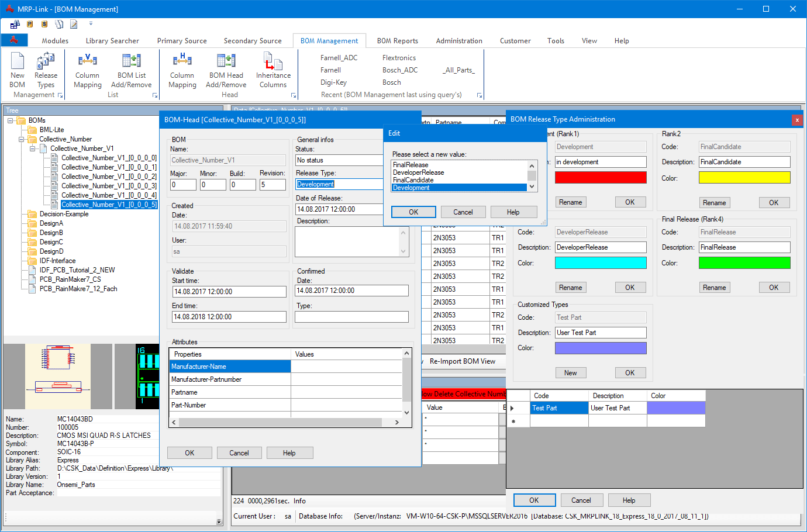Switch to the Modules ribbon tab
Viewport: 807px width, 532px height.
pos(55,41)
